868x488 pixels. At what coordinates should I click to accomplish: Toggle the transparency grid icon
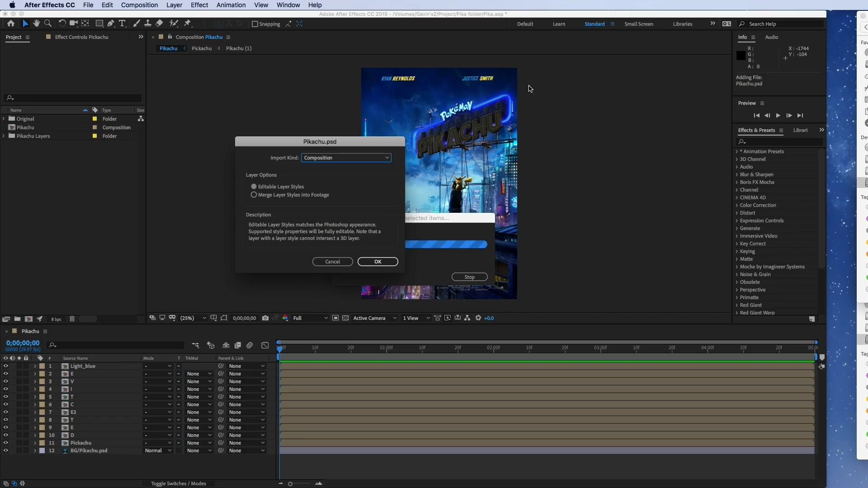(x=345, y=319)
